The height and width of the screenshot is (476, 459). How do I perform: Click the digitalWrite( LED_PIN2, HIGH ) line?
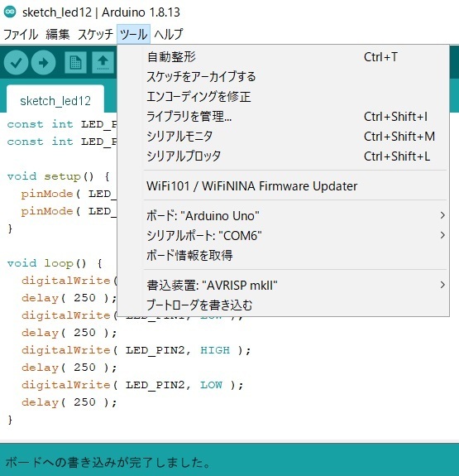pos(136,350)
